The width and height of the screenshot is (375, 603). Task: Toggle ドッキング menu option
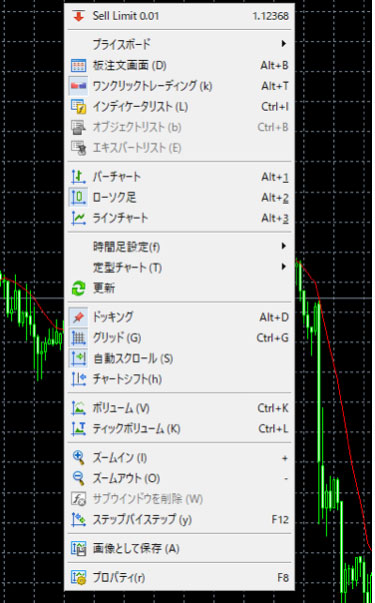[179, 317]
